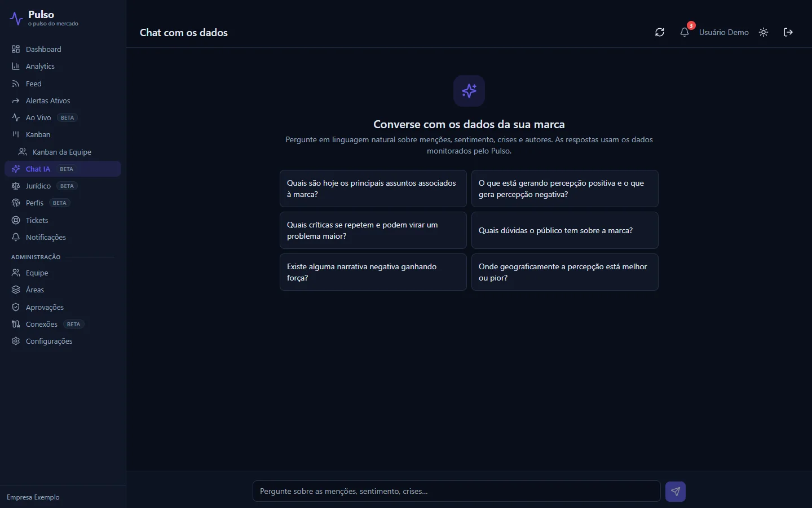The height and width of the screenshot is (508, 812).
Task: Click the Pulso logo icon
Action: 16,19
